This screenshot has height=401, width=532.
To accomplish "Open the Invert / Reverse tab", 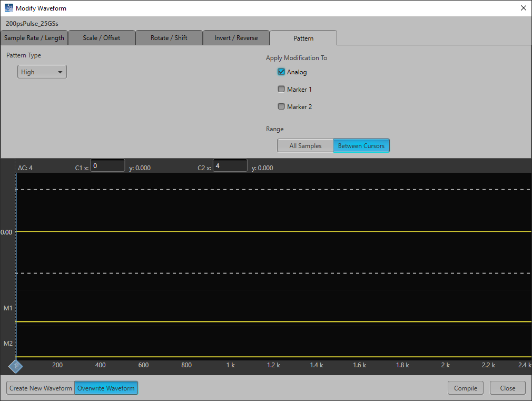I will 236,37.
